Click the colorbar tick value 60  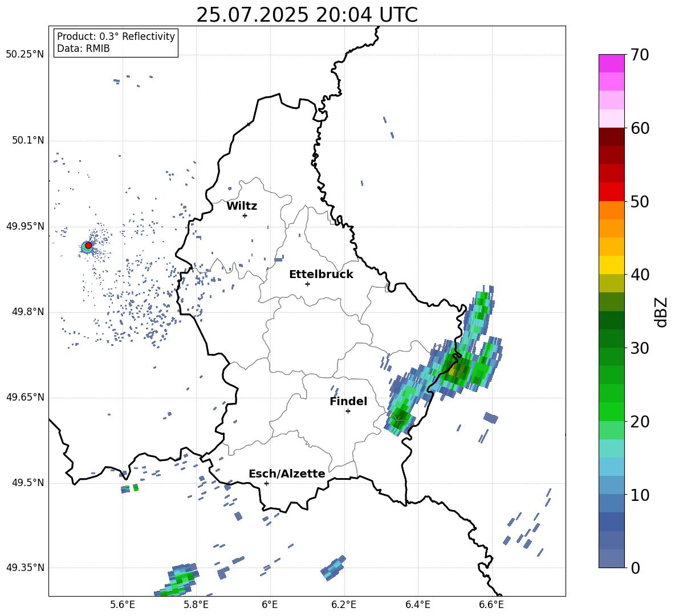pos(640,128)
